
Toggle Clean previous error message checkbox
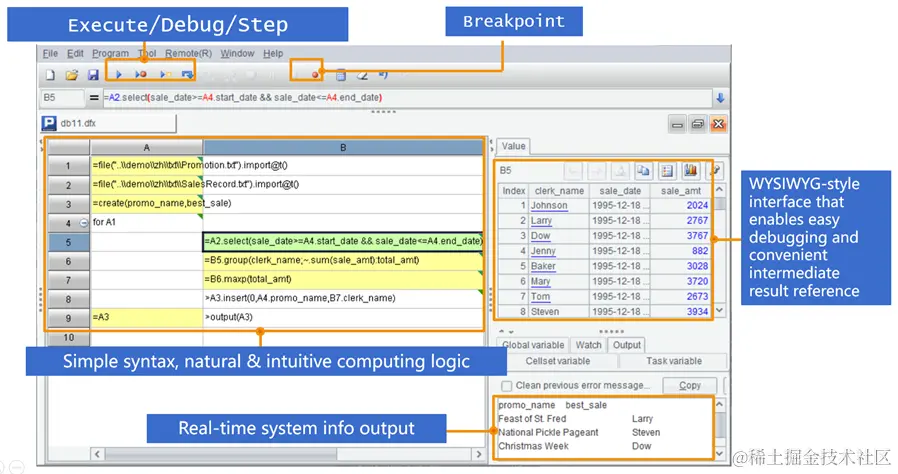[x=506, y=386]
